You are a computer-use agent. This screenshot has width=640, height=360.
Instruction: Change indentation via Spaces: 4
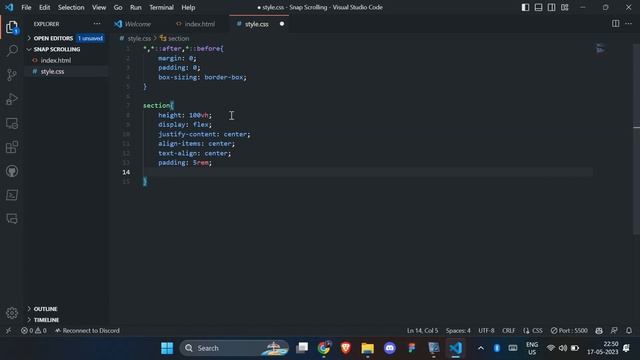[458, 331]
